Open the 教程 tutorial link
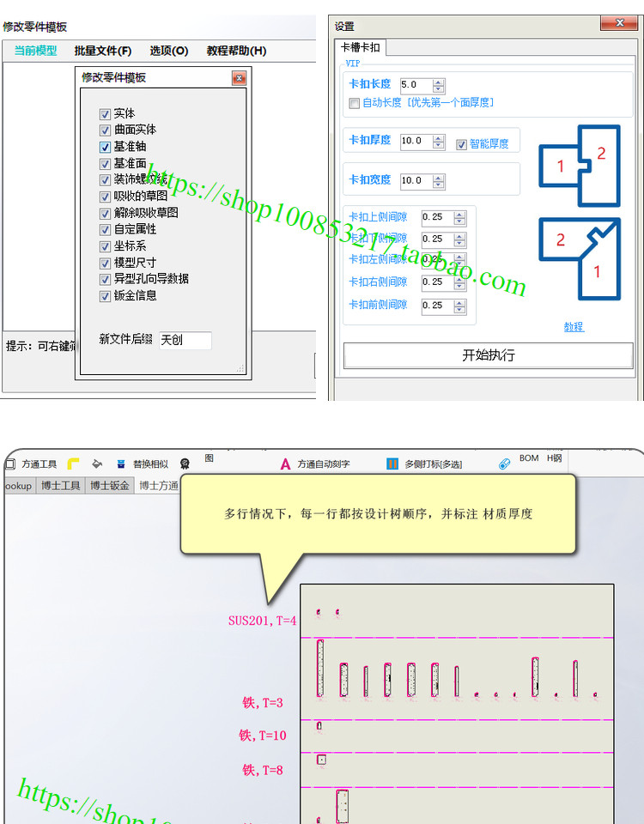 pyautogui.click(x=574, y=327)
